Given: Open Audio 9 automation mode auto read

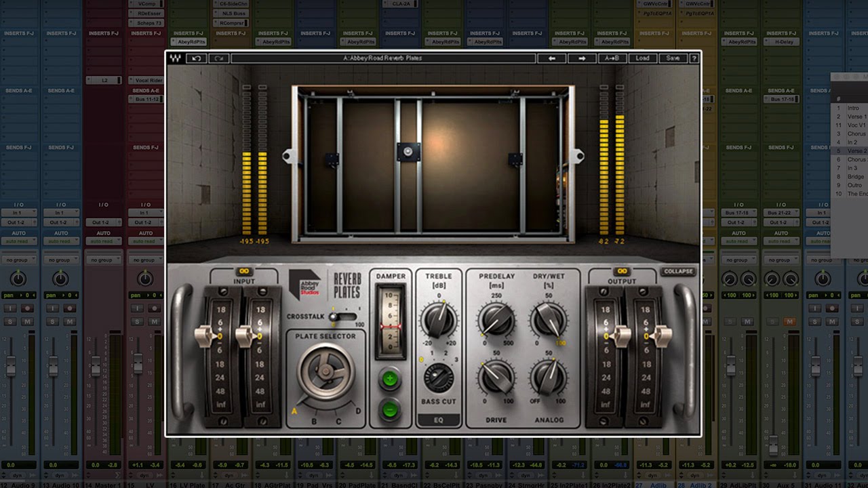Looking at the screenshot, I should point(18,241).
